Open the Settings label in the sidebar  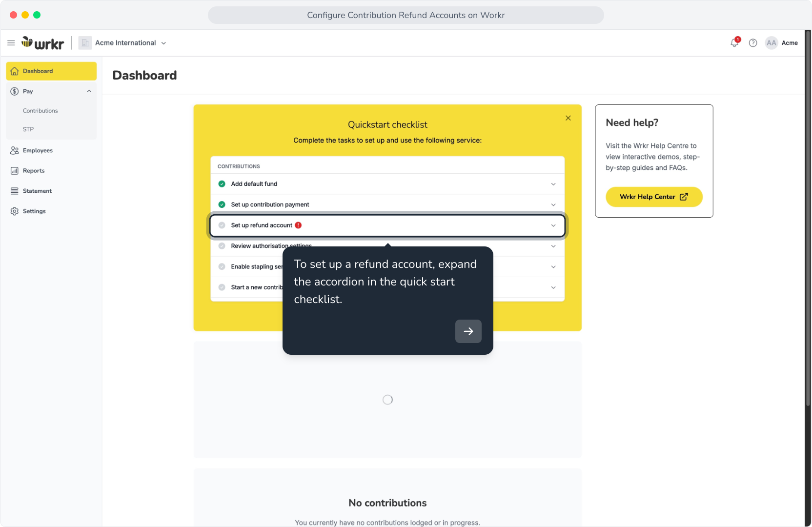pyautogui.click(x=34, y=211)
